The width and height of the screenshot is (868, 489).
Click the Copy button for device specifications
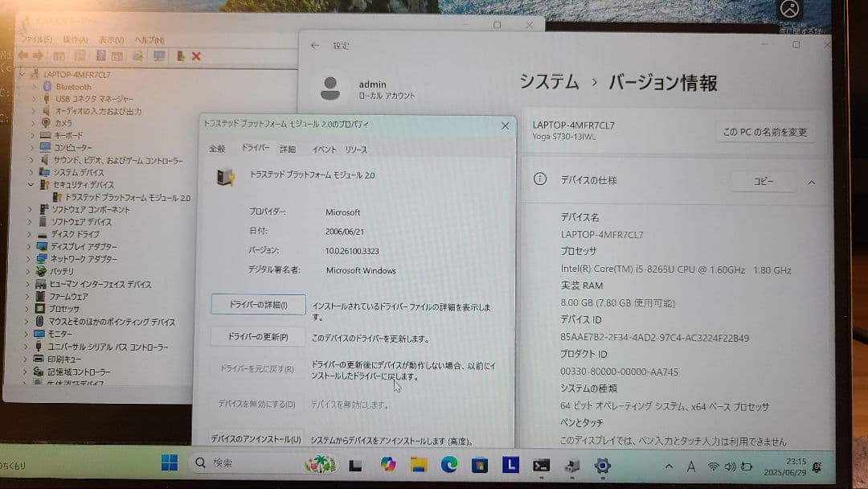click(x=762, y=182)
